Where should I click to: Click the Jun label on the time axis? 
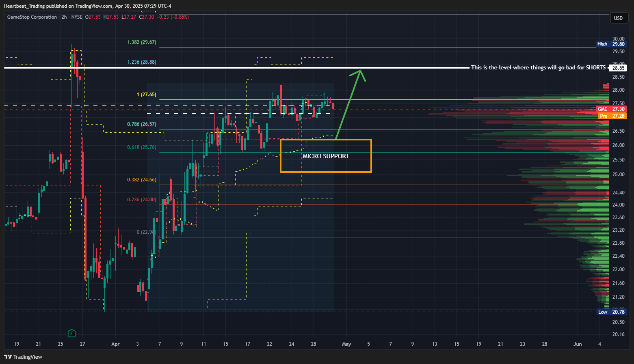click(577, 344)
